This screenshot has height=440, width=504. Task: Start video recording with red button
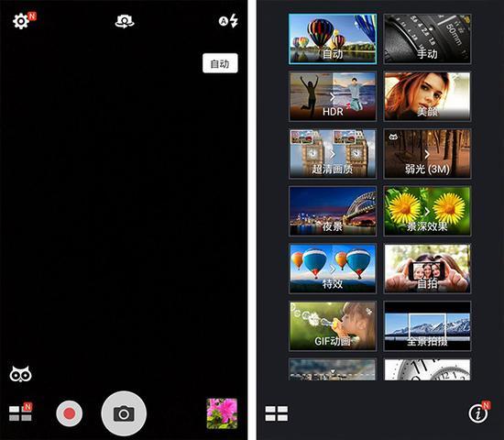(x=69, y=413)
